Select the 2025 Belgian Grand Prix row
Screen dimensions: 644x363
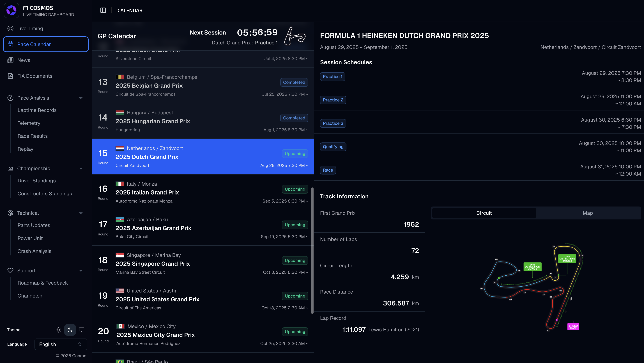[203, 85]
